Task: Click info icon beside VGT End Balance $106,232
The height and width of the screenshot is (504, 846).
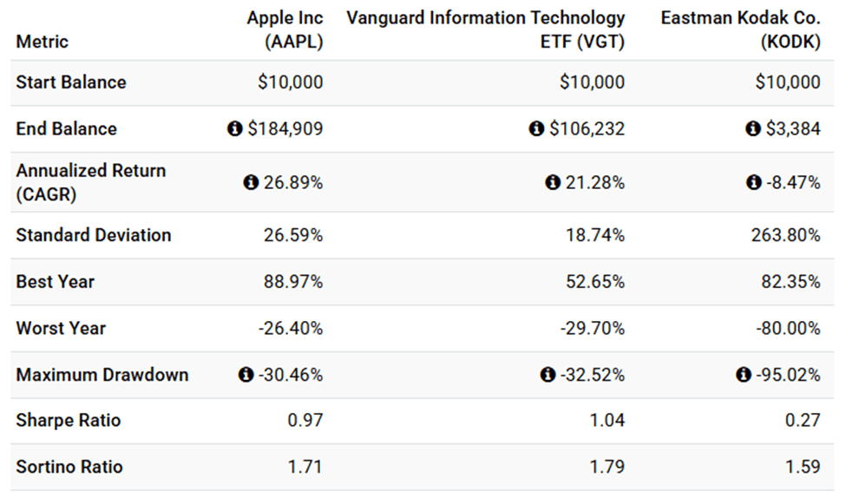Action: [x=537, y=129]
